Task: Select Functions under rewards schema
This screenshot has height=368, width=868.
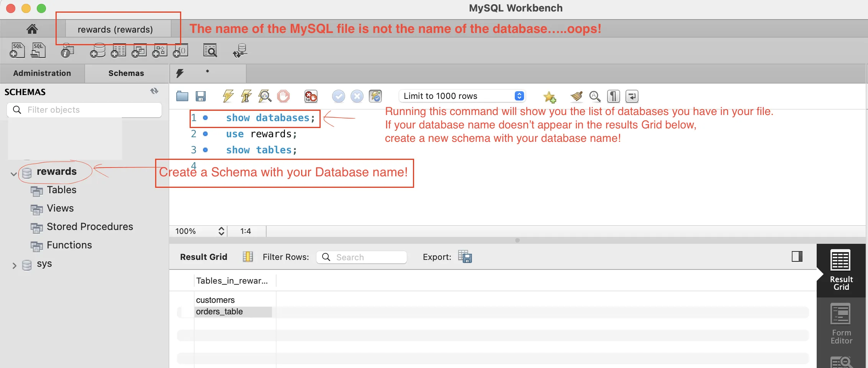Action: [x=69, y=245]
